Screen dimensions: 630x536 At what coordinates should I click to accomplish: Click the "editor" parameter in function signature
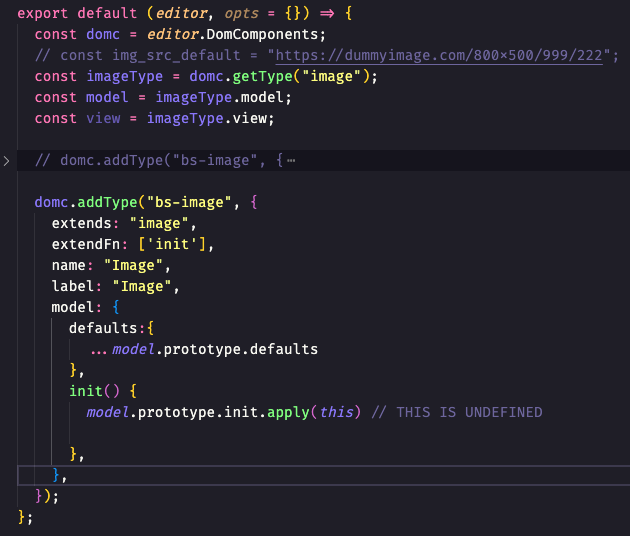tap(181, 13)
